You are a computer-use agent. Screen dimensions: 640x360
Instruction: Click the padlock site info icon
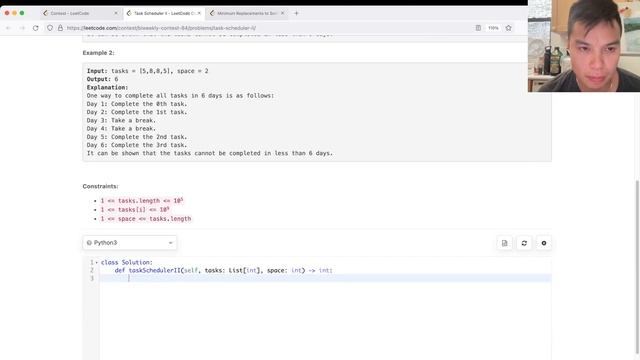pyautogui.click(x=60, y=28)
